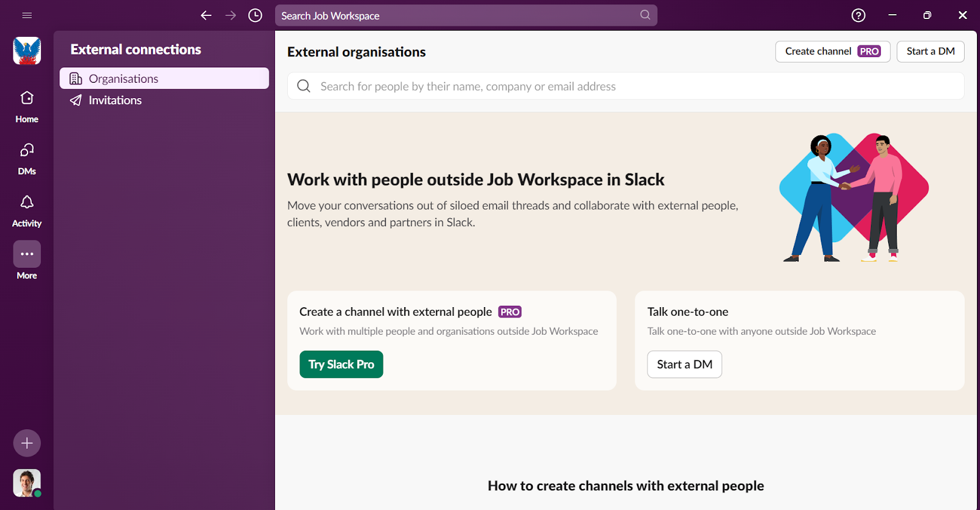Click the workspace logo icon

coord(27,51)
